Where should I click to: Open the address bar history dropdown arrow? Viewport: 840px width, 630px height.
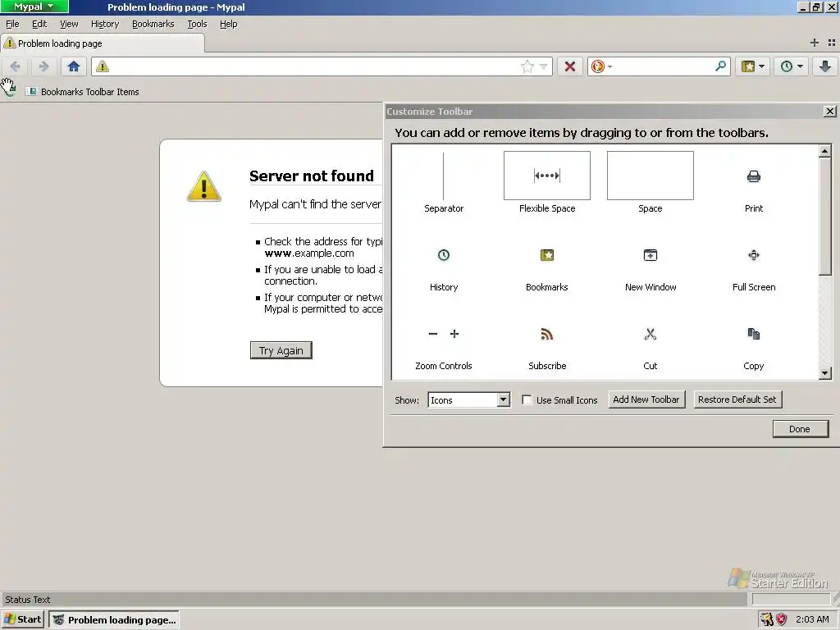pos(543,66)
